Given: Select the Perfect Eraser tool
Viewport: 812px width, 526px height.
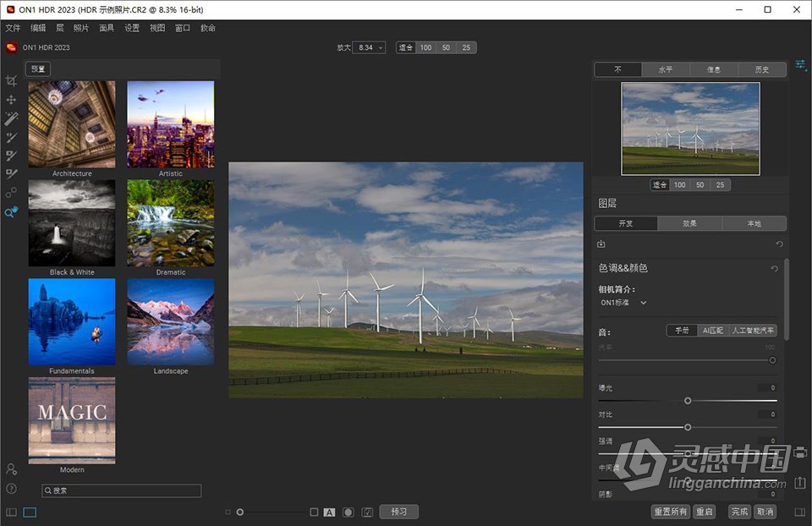Looking at the screenshot, I should (11, 118).
